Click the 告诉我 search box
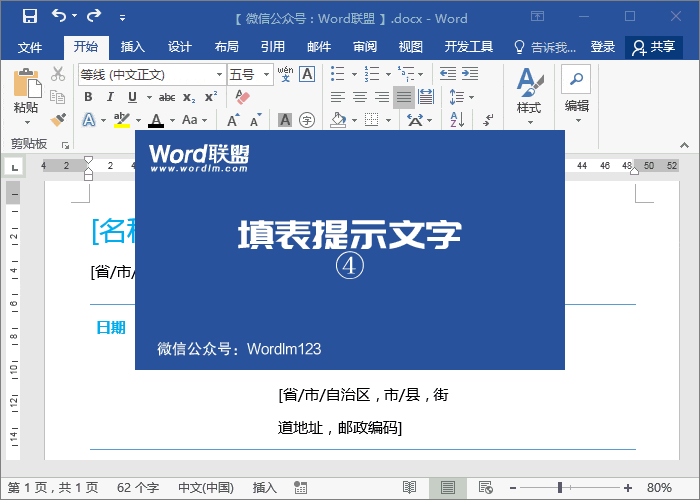 (546, 47)
